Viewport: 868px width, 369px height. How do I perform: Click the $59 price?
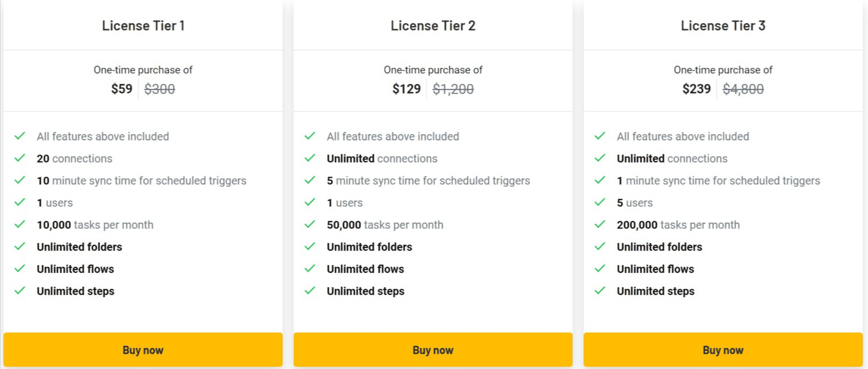pos(122,89)
